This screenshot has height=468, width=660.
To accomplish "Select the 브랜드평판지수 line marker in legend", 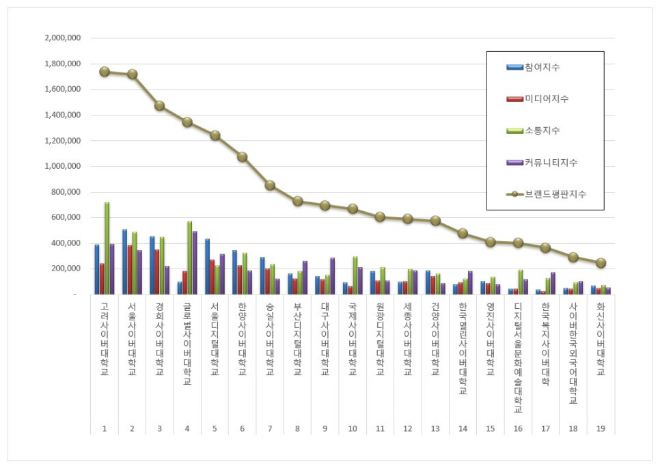I will (x=517, y=193).
